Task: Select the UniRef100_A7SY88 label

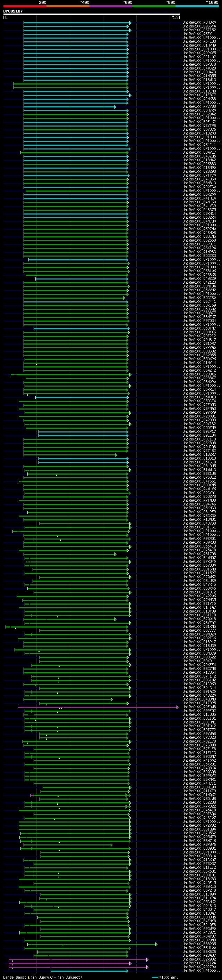Action: [199, 106]
